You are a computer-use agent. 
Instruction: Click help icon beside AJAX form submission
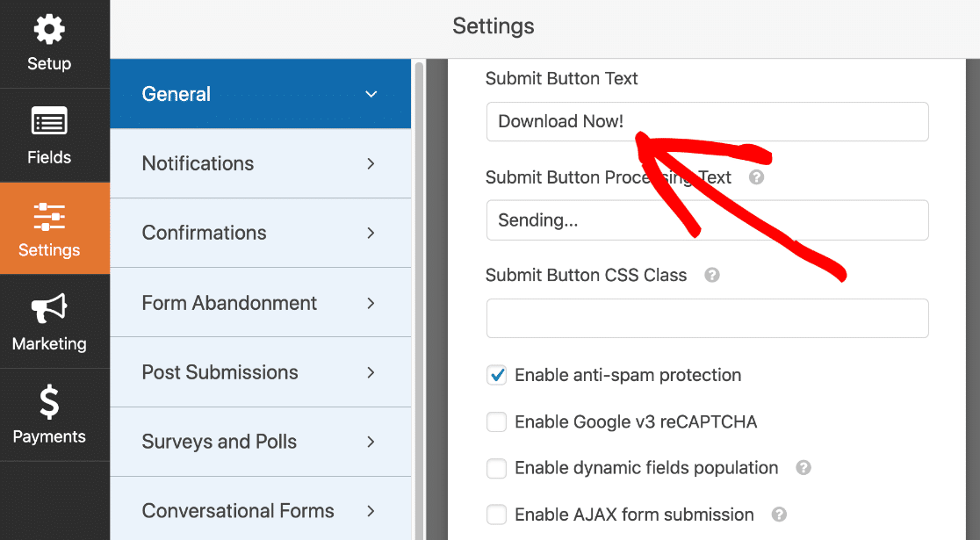pos(779,515)
